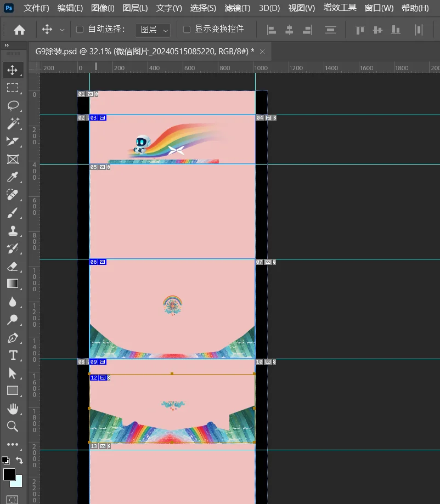The width and height of the screenshot is (440, 504).
Task: Select the Eyedropper tool
Action: pyautogui.click(x=12, y=177)
